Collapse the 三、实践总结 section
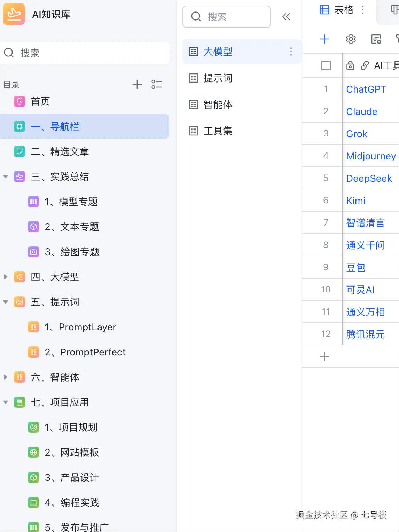This screenshot has height=532, width=399. tap(6, 177)
